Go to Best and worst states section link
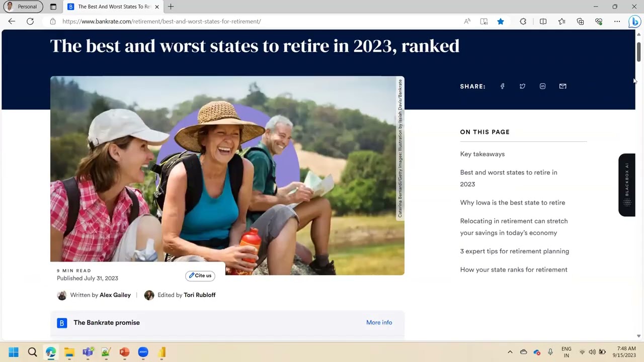The height and width of the screenshot is (362, 644). [x=509, y=178]
